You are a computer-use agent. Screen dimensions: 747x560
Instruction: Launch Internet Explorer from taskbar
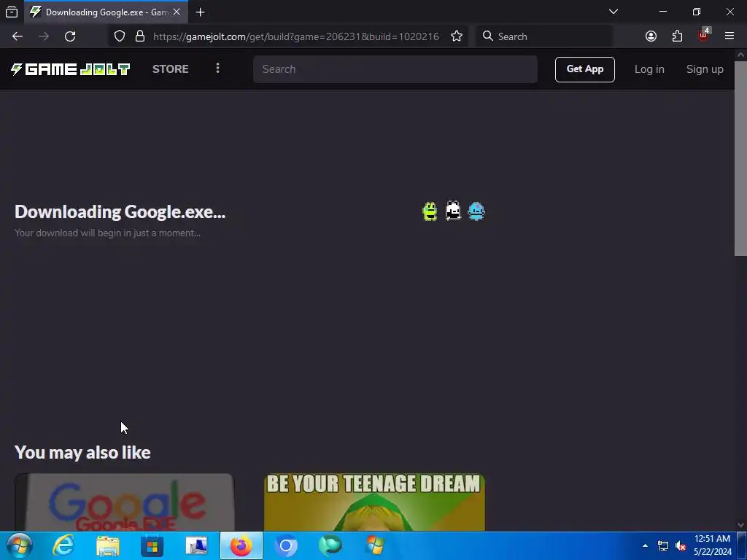[x=63, y=545]
